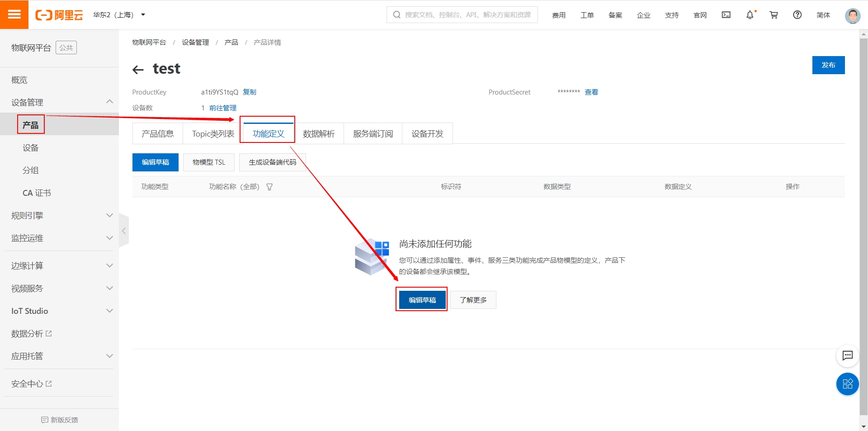The width and height of the screenshot is (868, 431).
Task: Click the search input field
Action: [x=461, y=14]
